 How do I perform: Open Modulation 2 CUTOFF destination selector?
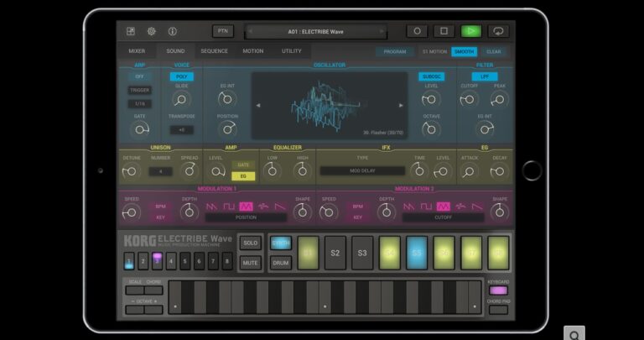click(443, 217)
